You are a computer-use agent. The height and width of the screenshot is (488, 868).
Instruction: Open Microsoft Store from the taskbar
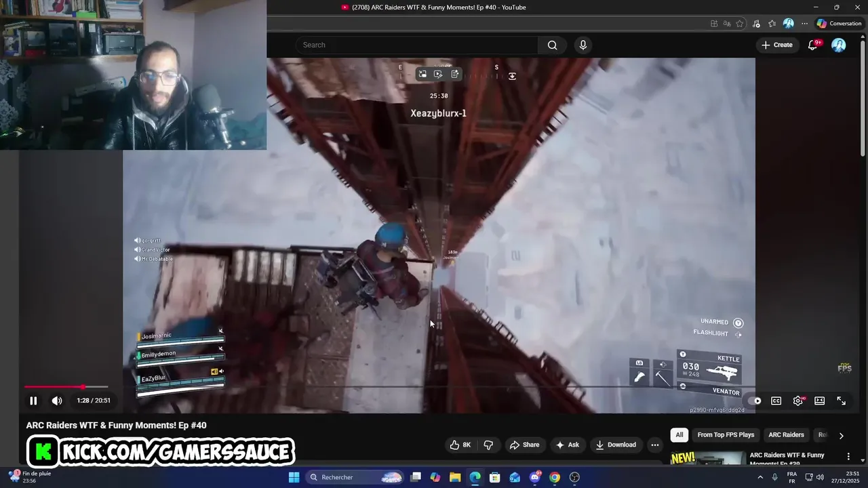click(x=495, y=477)
